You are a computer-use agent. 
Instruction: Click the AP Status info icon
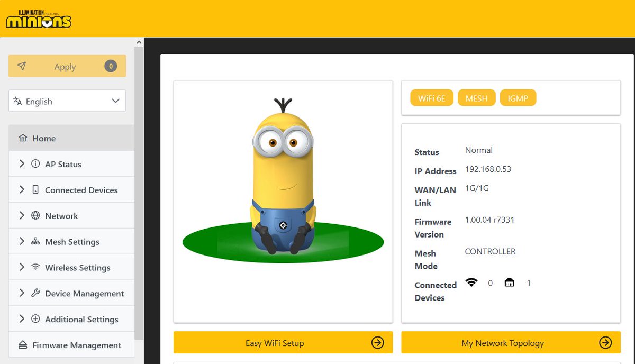(35, 164)
